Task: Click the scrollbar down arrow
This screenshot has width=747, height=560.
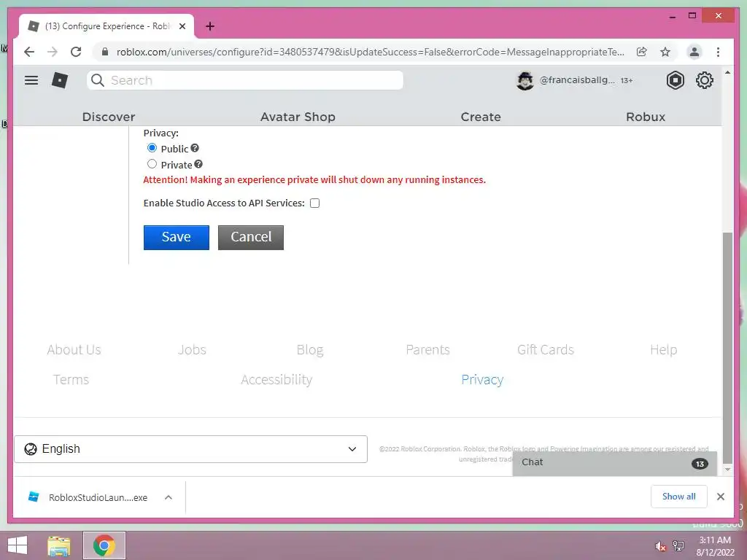Action: pyautogui.click(x=727, y=470)
